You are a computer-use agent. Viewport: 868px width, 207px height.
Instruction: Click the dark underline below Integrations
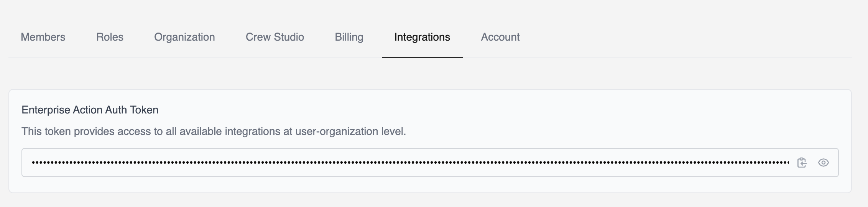(422, 57)
